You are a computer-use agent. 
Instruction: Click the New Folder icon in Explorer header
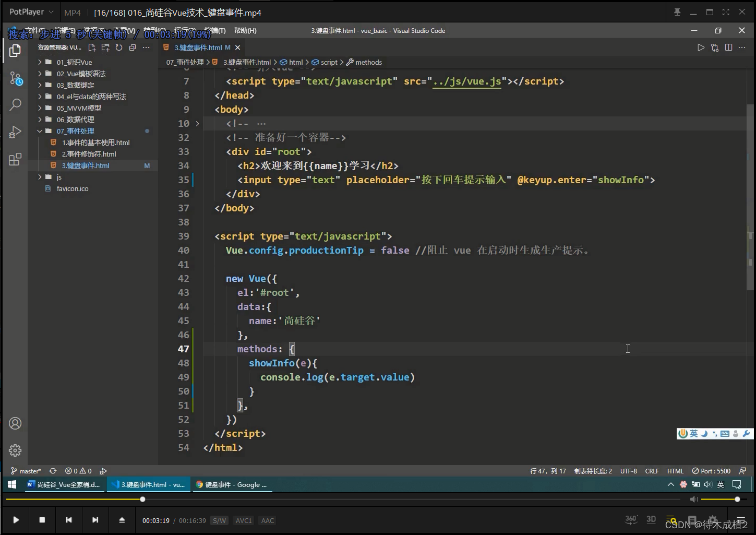pos(105,47)
